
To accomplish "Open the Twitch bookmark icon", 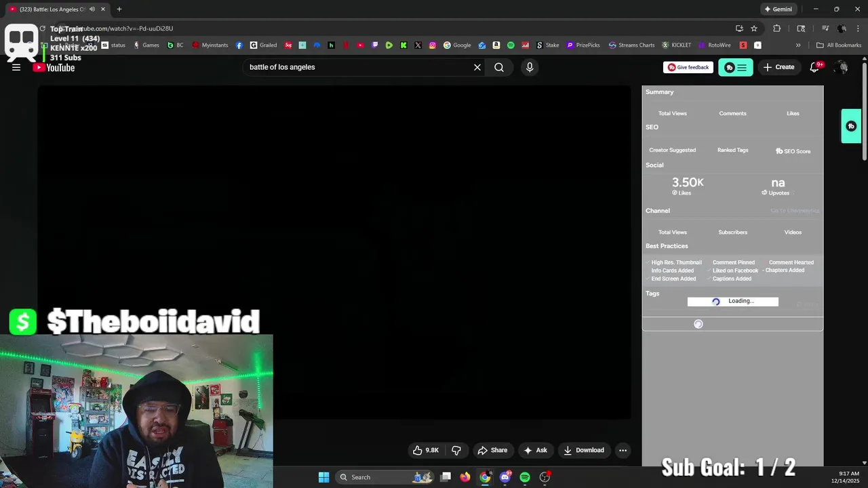I will pos(375,45).
